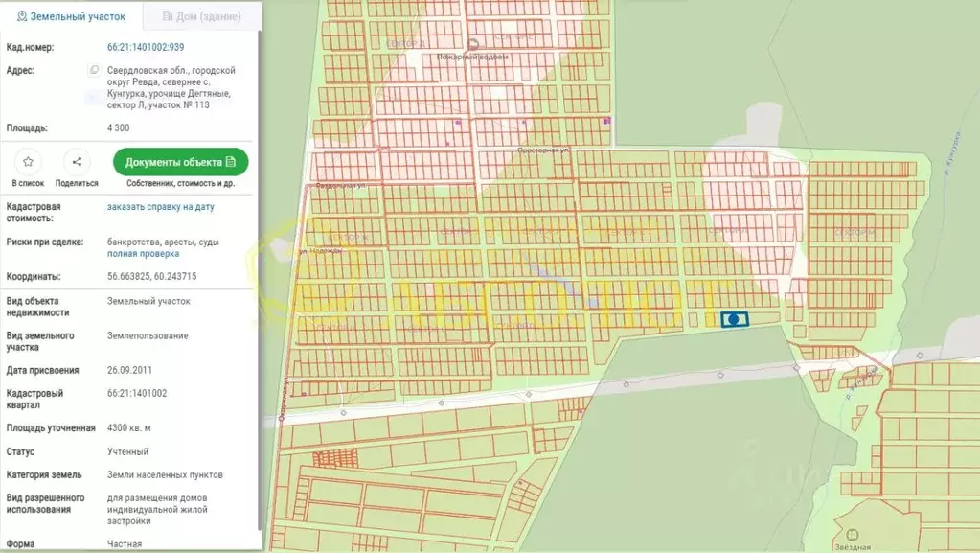Click the 'Просторная ул.' street label on the map
Viewport: 980px width, 553px height.
coord(536,150)
